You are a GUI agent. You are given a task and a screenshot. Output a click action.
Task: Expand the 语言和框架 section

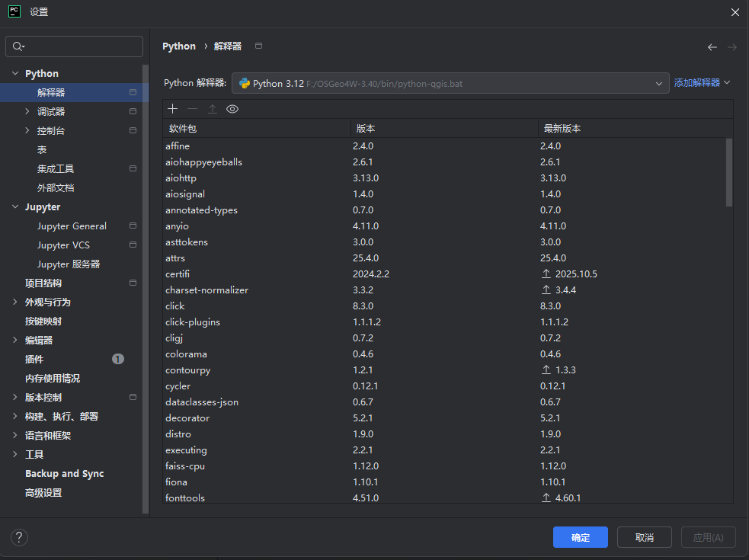click(14, 435)
